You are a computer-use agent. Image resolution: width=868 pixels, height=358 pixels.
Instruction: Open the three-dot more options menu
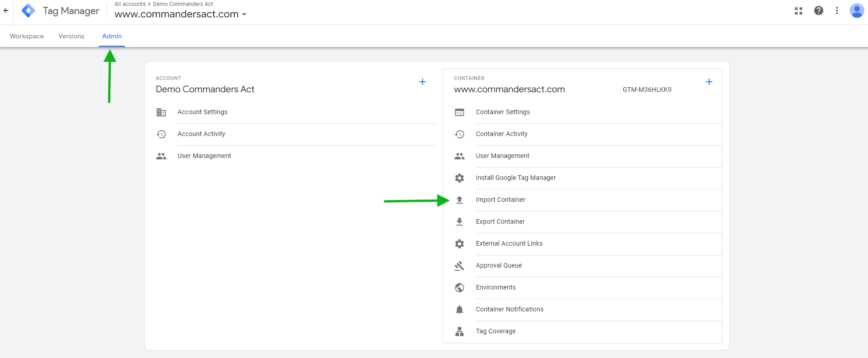(837, 11)
